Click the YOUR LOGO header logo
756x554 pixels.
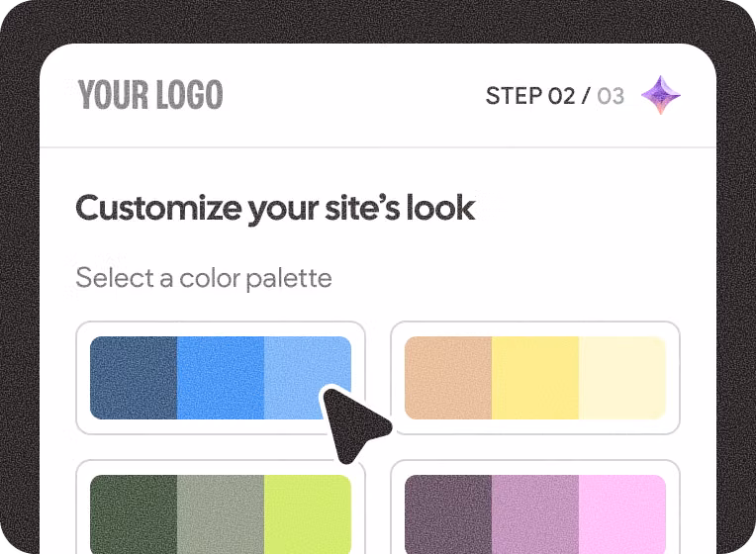click(150, 95)
